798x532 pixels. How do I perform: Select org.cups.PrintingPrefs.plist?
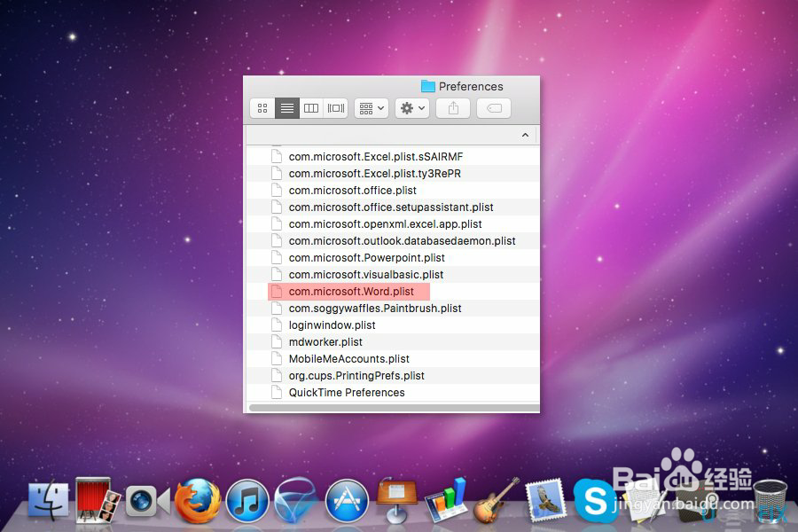[393, 375]
